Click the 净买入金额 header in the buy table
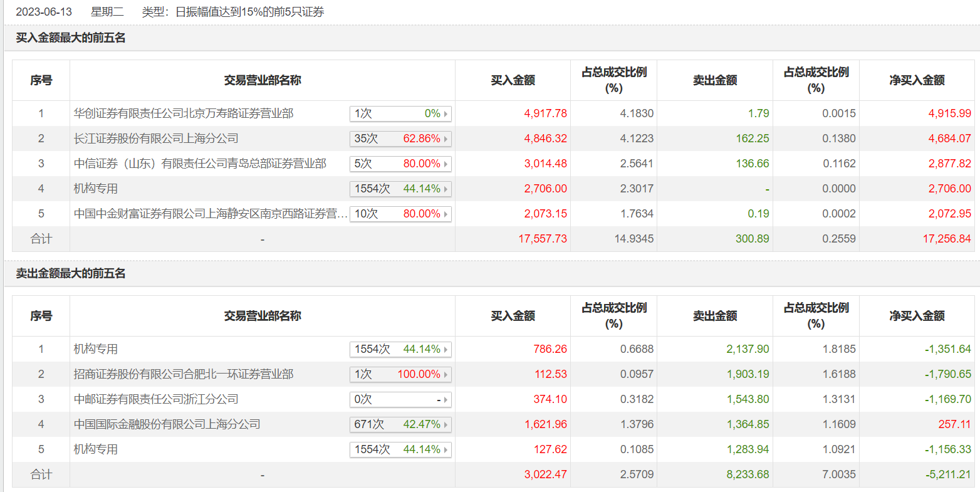This screenshot has width=980, height=492. [x=917, y=80]
